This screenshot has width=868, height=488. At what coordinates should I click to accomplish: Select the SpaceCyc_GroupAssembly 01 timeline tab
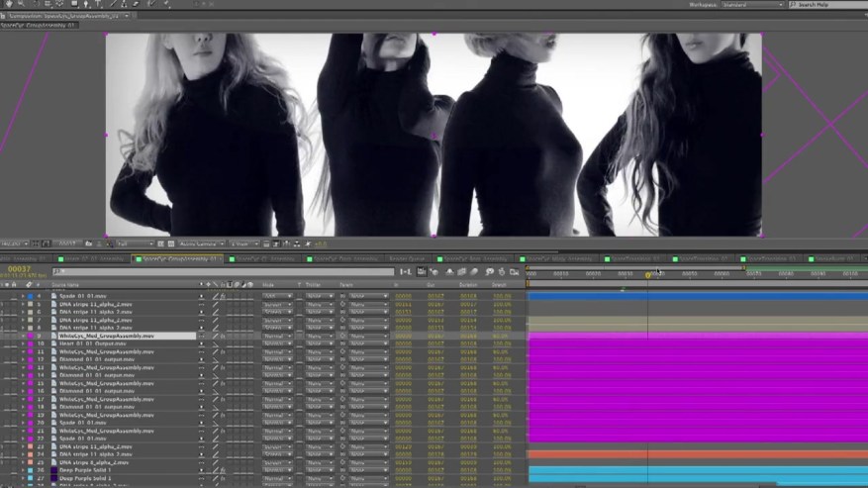pyautogui.click(x=179, y=259)
